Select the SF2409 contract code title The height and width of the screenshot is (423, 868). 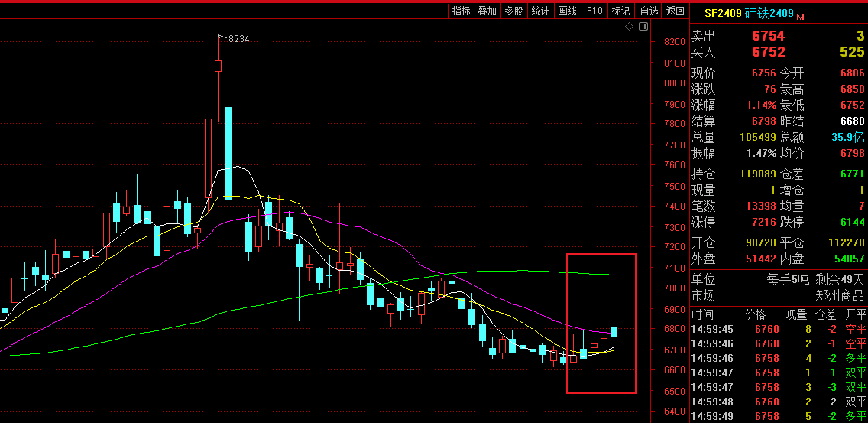pyautogui.click(x=722, y=13)
